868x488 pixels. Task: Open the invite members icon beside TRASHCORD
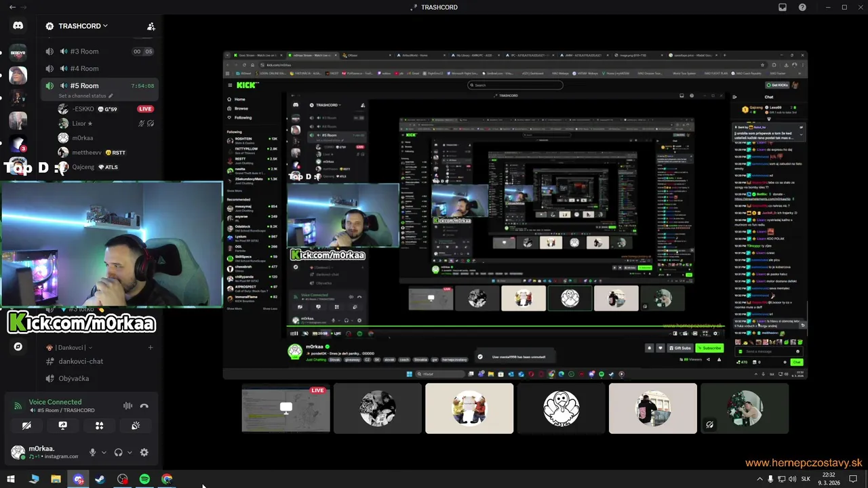coord(151,26)
